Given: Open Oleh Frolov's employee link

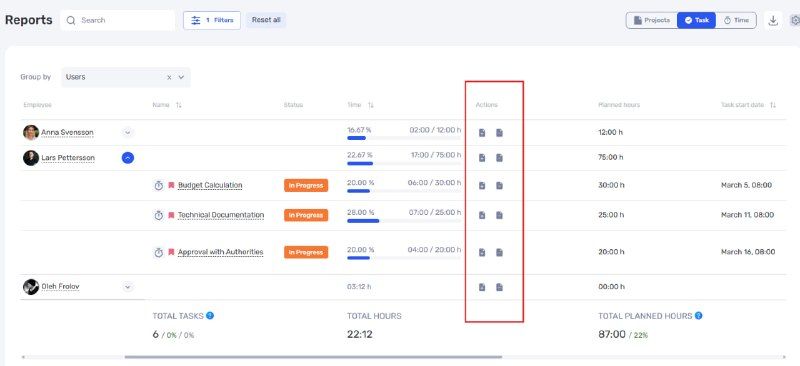Looking at the screenshot, I should click(60, 287).
